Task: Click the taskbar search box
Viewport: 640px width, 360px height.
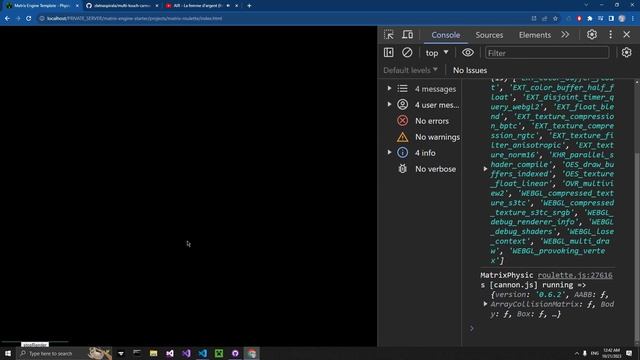Action: [x=64, y=353]
